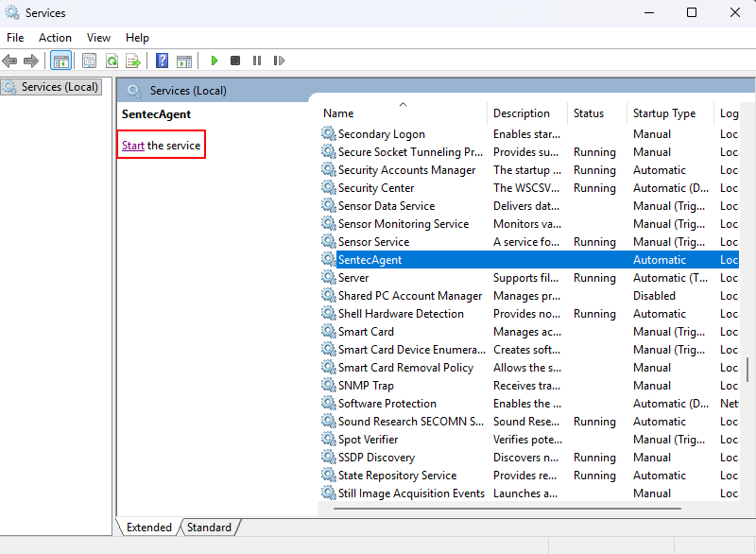The height and width of the screenshot is (554, 756).
Task: Click the gear icon beside State Repository Service
Action: [x=329, y=475]
